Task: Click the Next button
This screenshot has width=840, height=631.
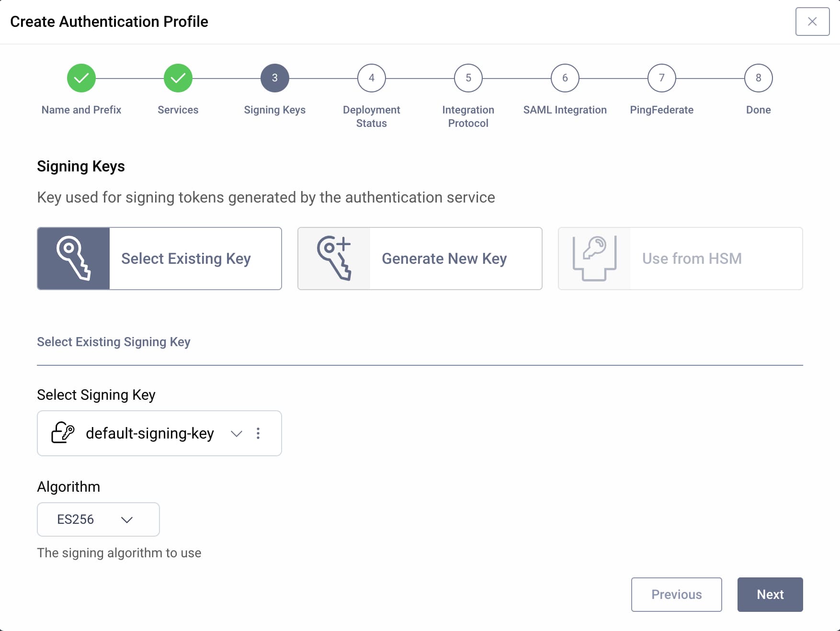Action: click(x=770, y=594)
